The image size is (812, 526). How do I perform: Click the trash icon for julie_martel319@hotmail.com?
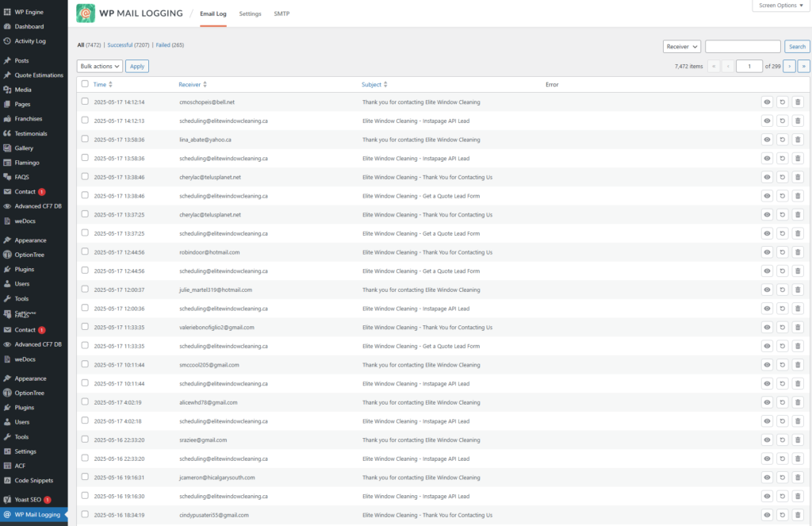pyautogui.click(x=798, y=290)
